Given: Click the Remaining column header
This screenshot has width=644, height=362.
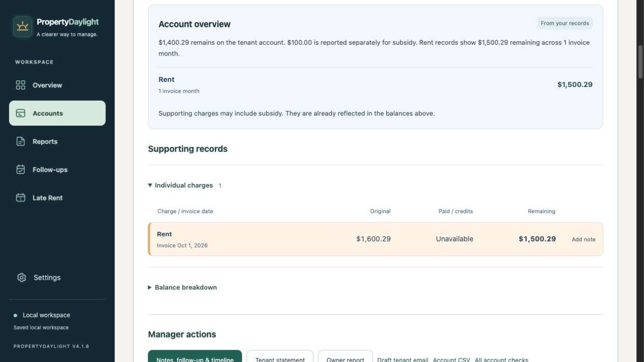Looking at the screenshot, I should pos(542,212).
